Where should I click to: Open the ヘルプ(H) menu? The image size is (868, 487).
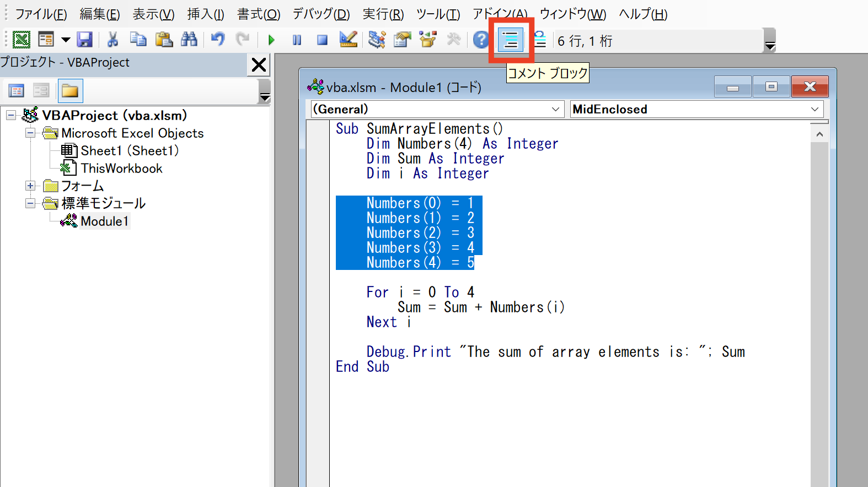643,14
